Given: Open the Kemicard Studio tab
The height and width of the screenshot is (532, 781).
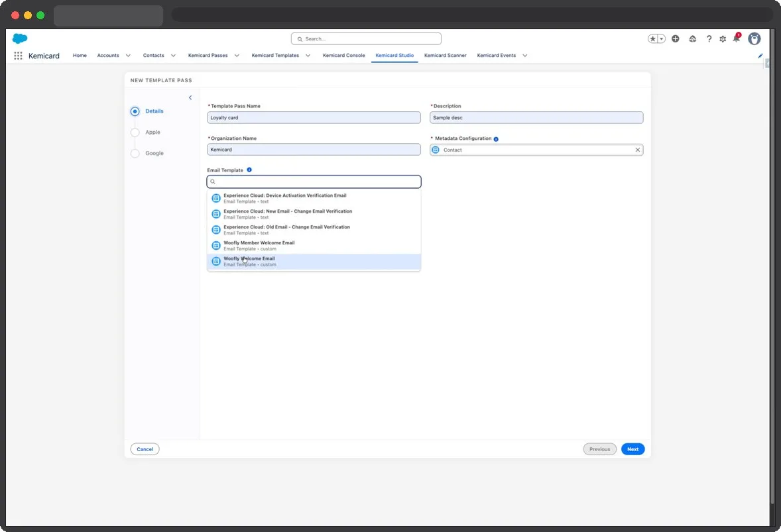Looking at the screenshot, I should point(394,56).
